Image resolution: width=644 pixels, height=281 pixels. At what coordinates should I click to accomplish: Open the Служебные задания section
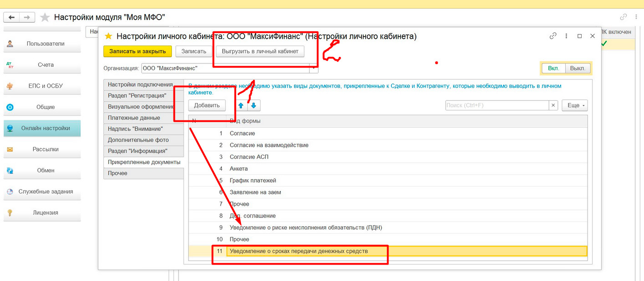tap(42, 192)
